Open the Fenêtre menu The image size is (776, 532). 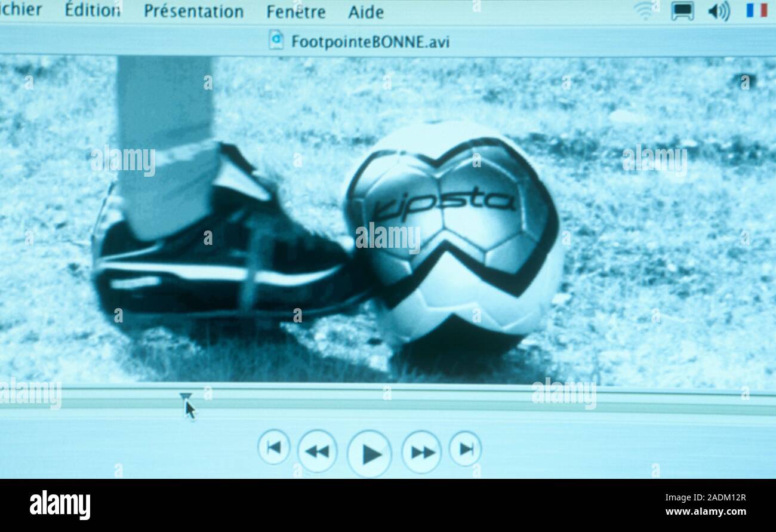coord(295,12)
